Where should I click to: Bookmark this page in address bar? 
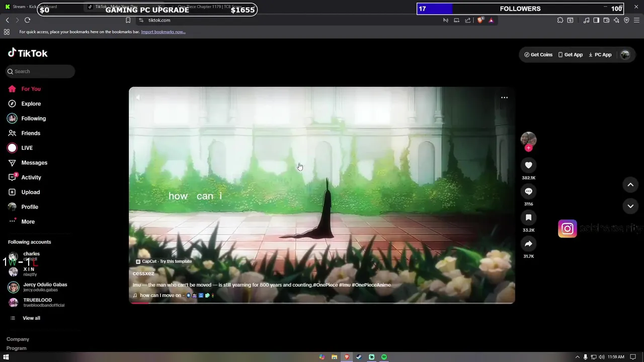pyautogui.click(x=128, y=20)
